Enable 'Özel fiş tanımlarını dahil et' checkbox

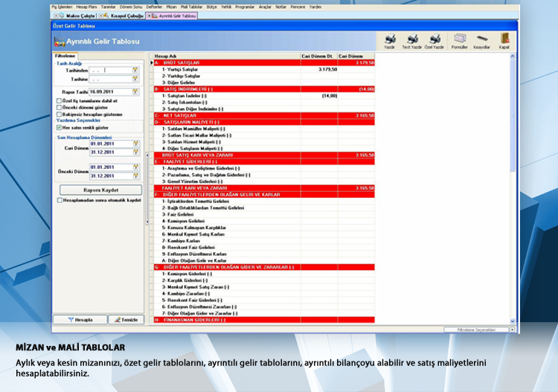[x=60, y=100]
